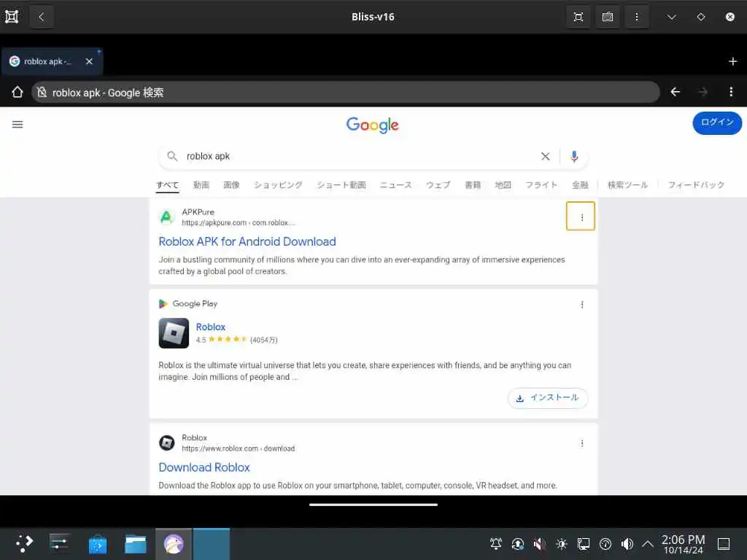
Task: Open the 書籍 tab
Action: (x=473, y=184)
